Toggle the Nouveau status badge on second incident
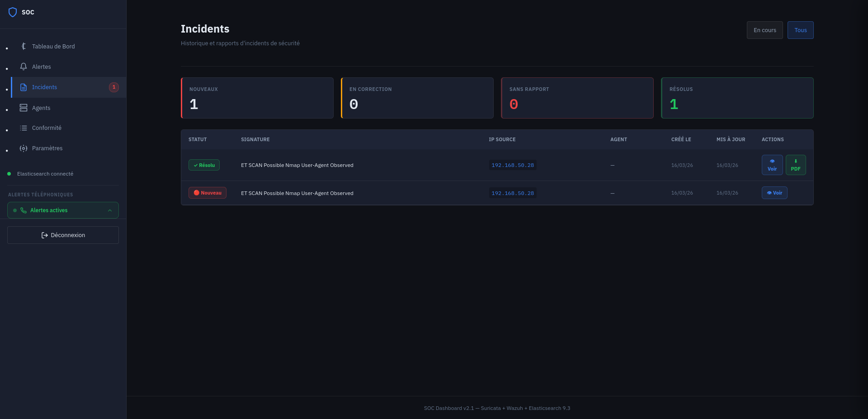 pyautogui.click(x=207, y=193)
